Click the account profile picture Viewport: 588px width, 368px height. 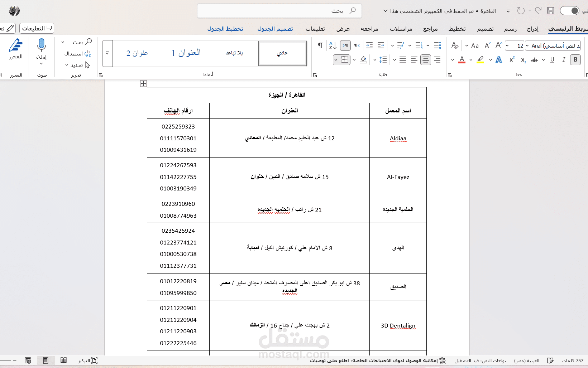tap(14, 11)
